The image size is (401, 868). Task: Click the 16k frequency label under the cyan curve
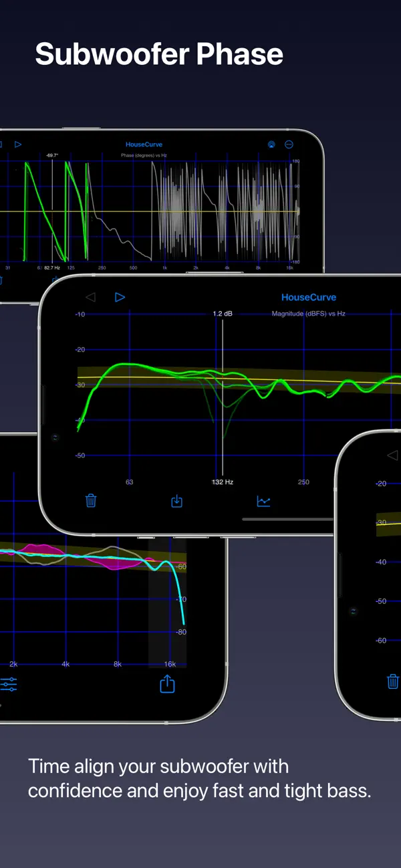pyautogui.click(x=170, y=664)
